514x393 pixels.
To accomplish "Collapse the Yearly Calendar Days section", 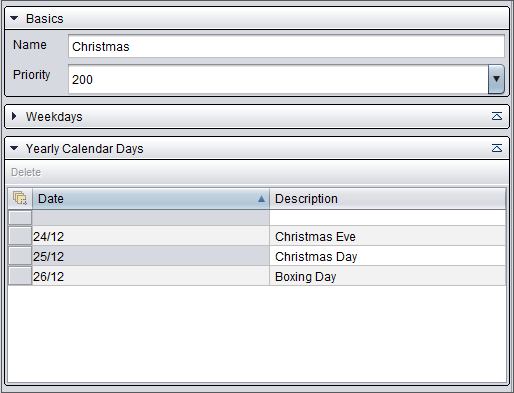I will pos(14,148).
